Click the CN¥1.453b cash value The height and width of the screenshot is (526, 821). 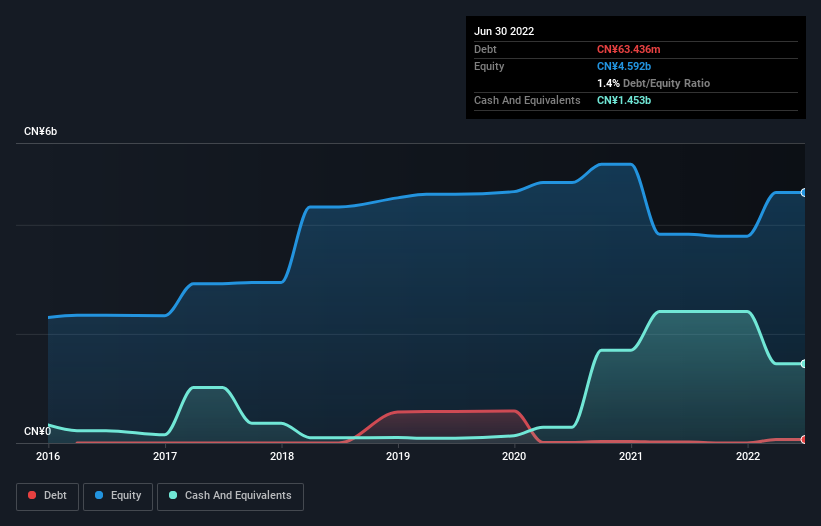coord(624,100)
